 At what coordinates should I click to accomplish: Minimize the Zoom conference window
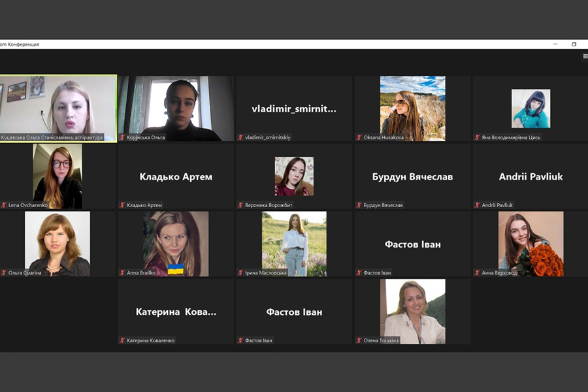point(555,44)
